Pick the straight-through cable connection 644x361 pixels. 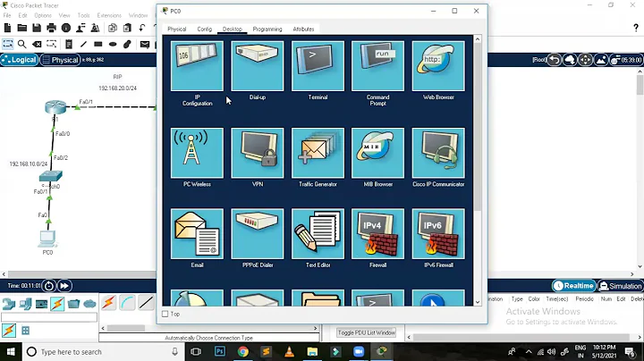click(146, 303)
